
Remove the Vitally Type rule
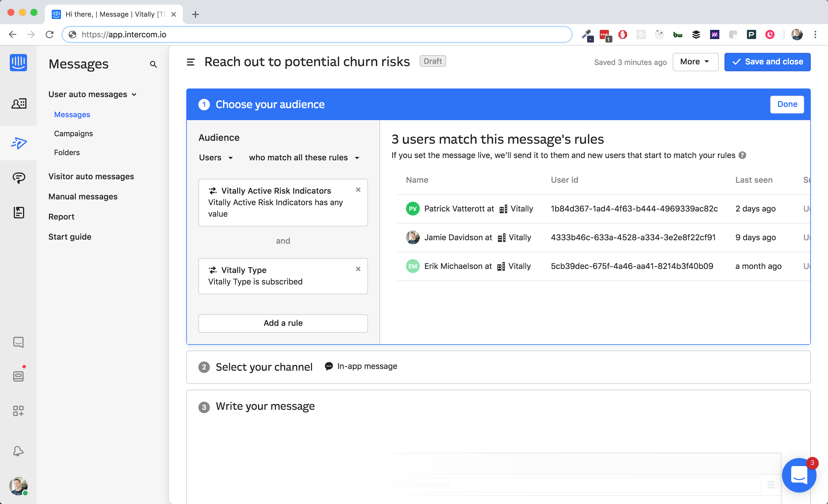pyautogui.click(x=358, y=269)
